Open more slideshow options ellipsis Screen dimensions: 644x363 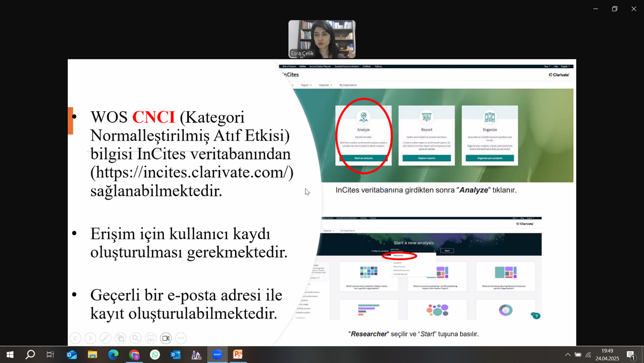[x=181, y=338]
